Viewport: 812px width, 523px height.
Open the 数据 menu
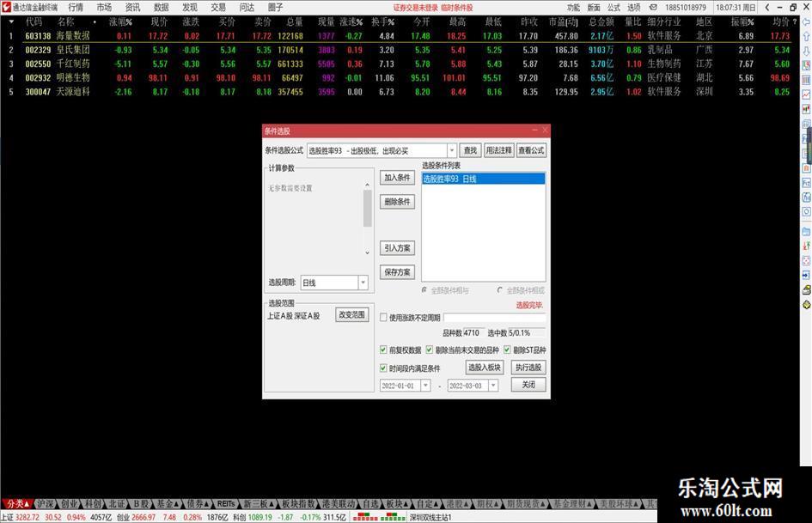coord(161,7)
